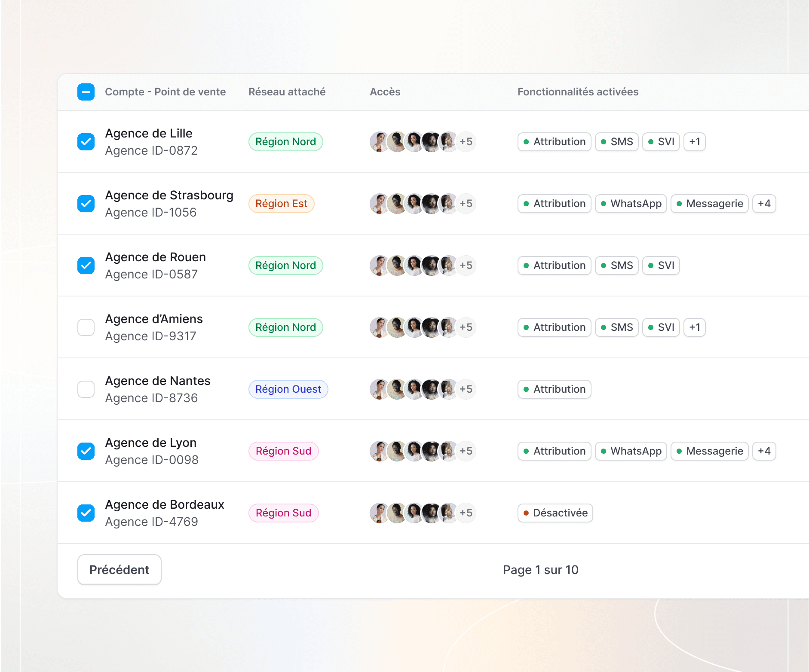Click the Région Est badge for Strasbourg
The height and width of the screenshot is (672, 809).
(282, 204)
